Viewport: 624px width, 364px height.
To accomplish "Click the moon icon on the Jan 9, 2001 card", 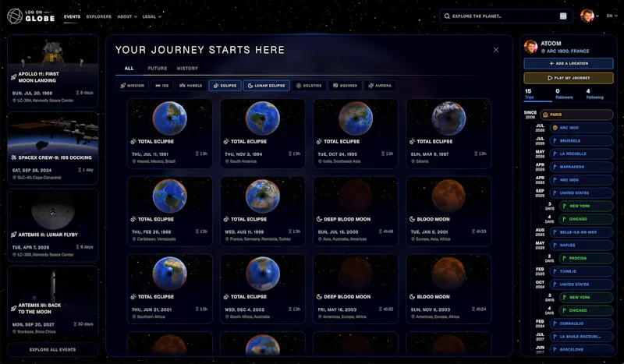I will pos(413,219).
